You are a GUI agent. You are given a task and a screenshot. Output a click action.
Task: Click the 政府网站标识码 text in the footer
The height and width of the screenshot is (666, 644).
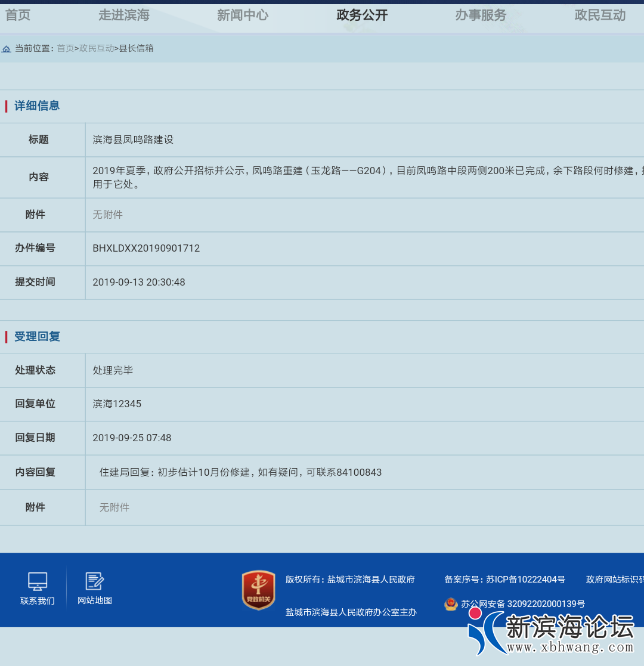(x=614, y=580)
